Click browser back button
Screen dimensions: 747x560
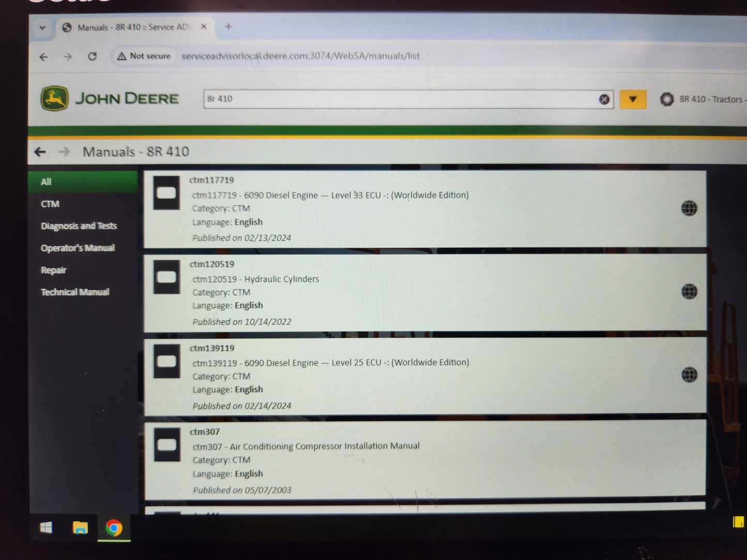(44, 57)
